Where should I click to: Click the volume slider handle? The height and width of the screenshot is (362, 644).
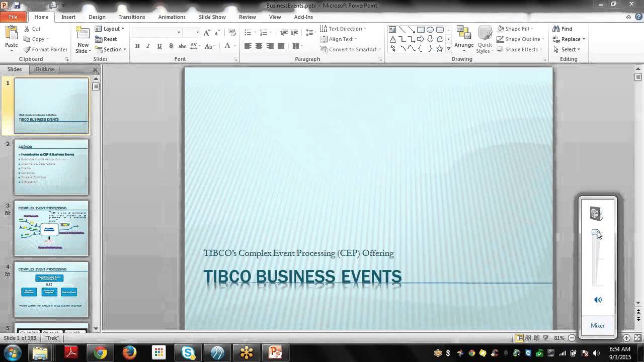tap(596, 233)
